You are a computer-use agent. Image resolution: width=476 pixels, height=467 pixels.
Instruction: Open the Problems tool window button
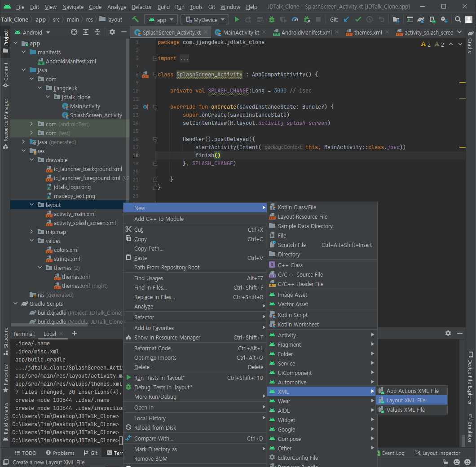pyautogui.click(x=61, y=453)
